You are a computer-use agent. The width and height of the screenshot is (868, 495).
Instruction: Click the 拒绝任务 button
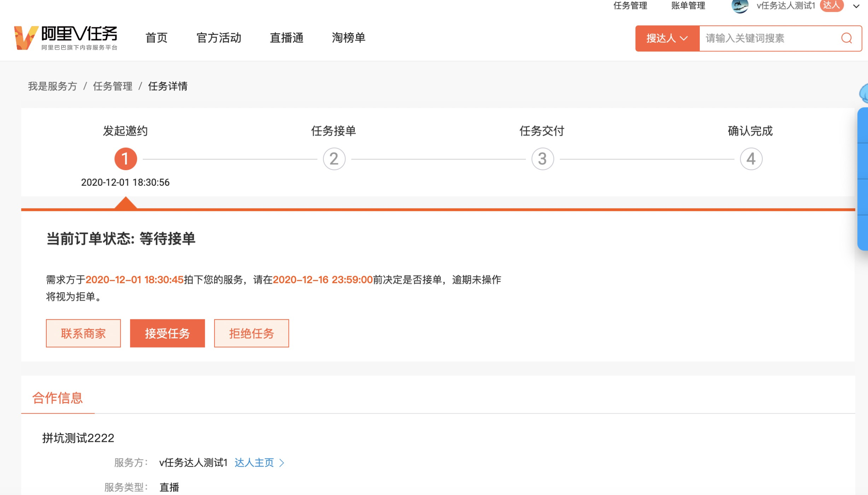point(251,333)
